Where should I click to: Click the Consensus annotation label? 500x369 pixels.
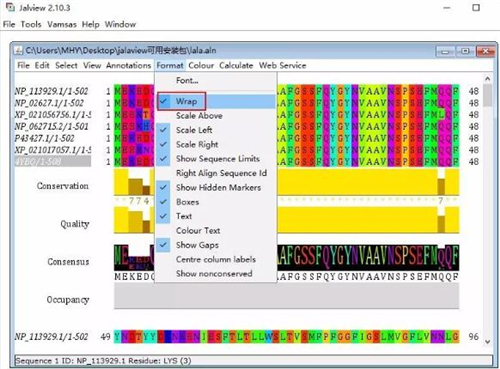click(x=68, y=262)
